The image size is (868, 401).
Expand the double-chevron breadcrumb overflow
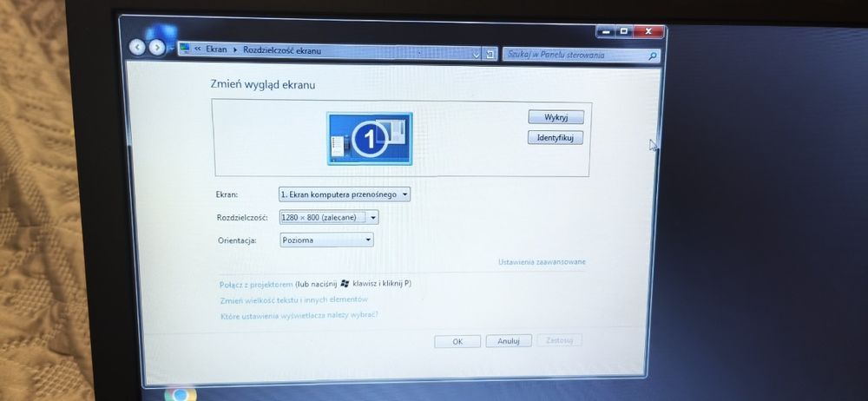pyautogui.click(x=197, y=49)
